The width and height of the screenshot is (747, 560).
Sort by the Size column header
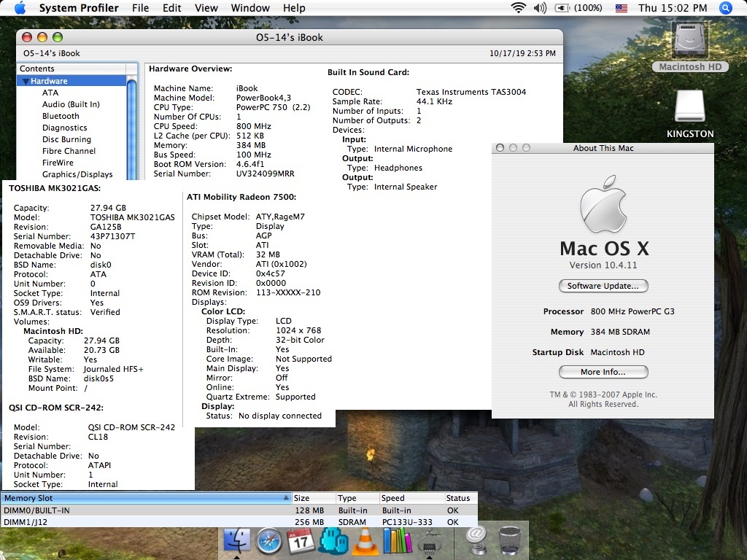[312, 498]
